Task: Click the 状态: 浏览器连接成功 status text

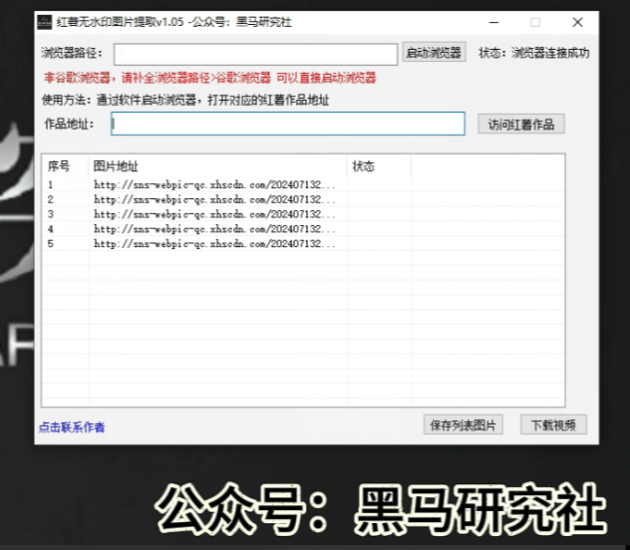Action: click(x=534, y=53)
